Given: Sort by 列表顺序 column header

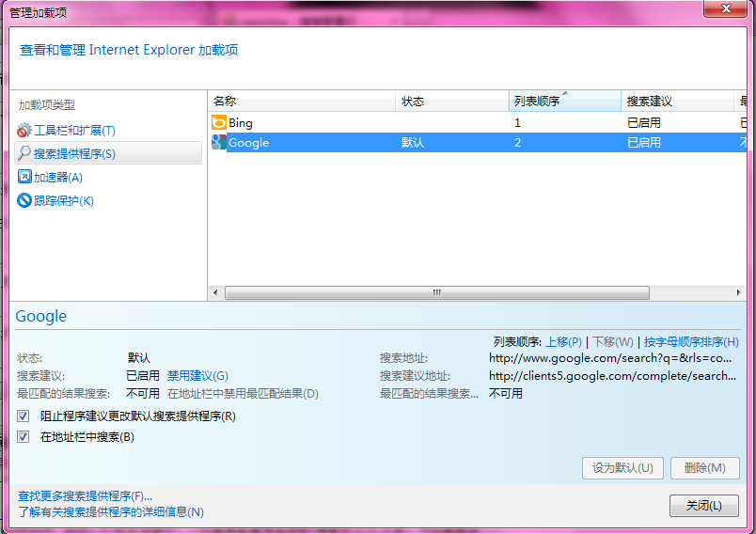Looking at the screenshot, I should tap(564, 101).
